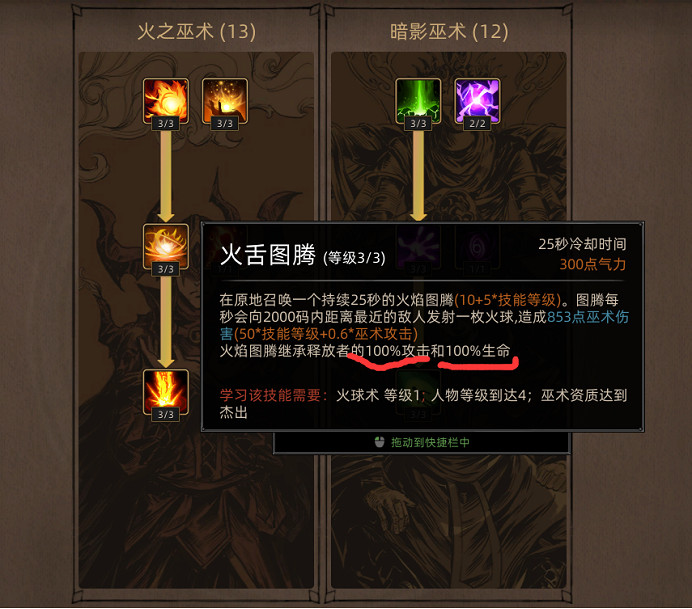This screenshot has height=609, width=692.
Task: Open the 火之巫术 (13) tree header
Action: point(196,32)
